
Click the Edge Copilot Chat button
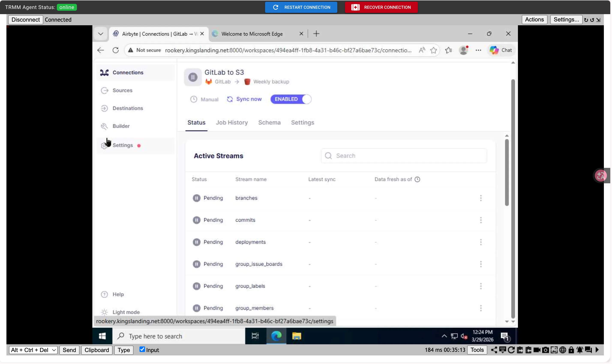tap(501, 50)
